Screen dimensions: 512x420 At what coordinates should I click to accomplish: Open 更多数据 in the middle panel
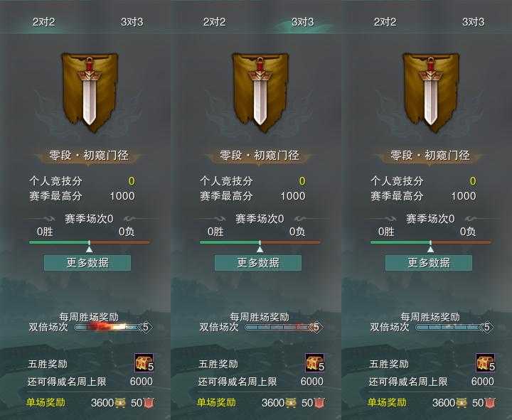(x=258, y=263)
